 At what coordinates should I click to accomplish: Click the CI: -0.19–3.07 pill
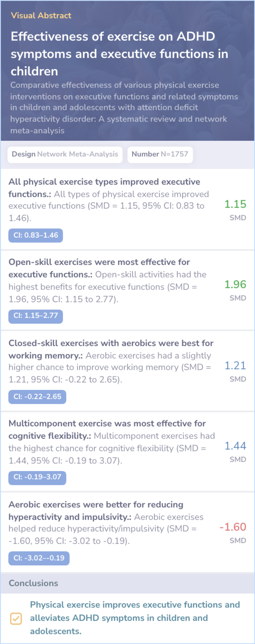(x=37, y=478)
